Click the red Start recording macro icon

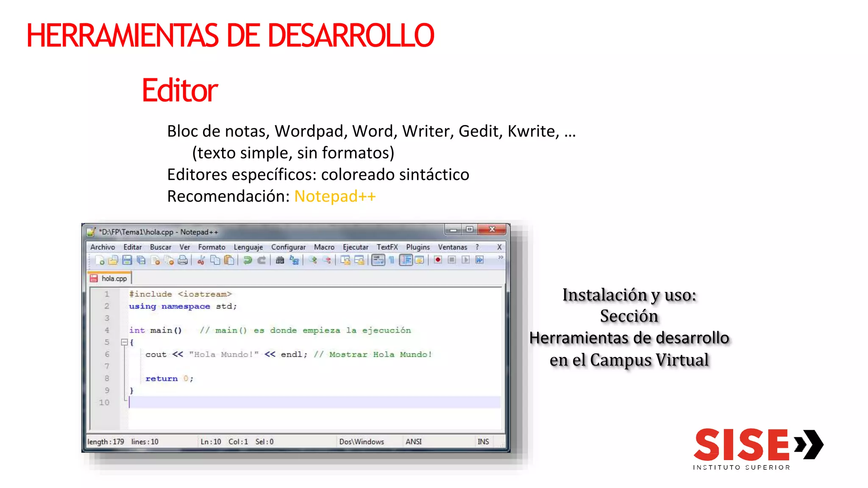(438, 260)
